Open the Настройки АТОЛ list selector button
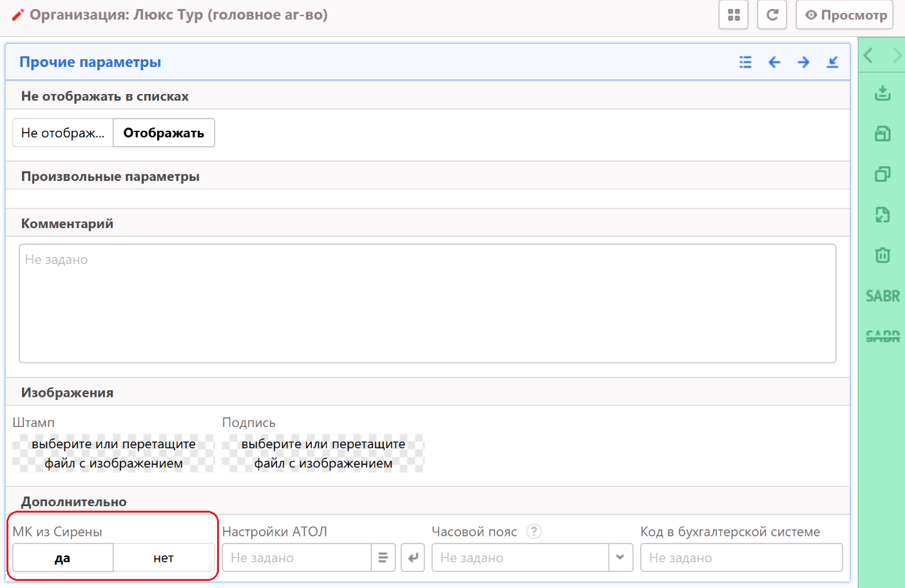This screenshot has height=588, width=905. pos(383,558)
